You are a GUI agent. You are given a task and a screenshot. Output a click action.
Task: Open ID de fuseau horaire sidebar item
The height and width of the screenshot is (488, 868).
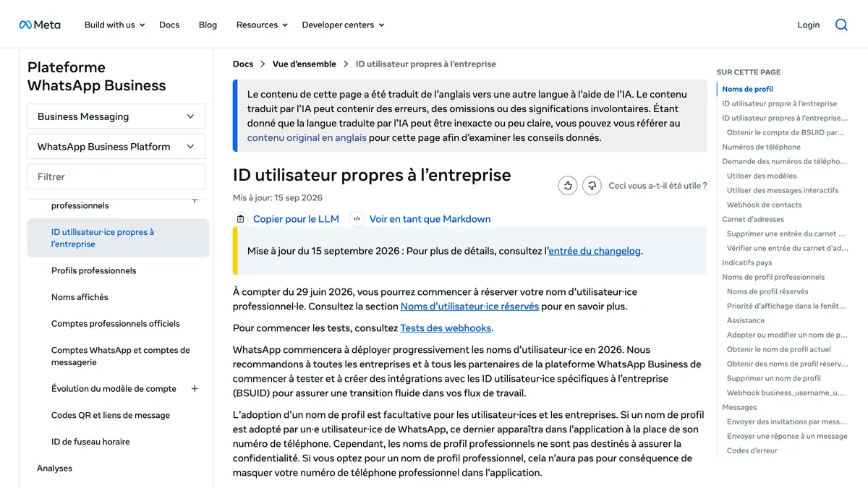[90, 442]
